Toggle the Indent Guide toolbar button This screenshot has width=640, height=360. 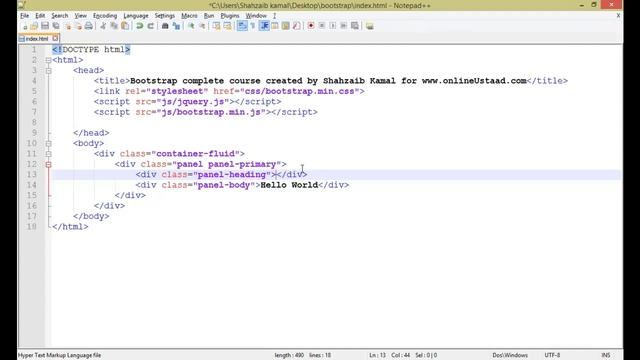(x=264, y=26)
